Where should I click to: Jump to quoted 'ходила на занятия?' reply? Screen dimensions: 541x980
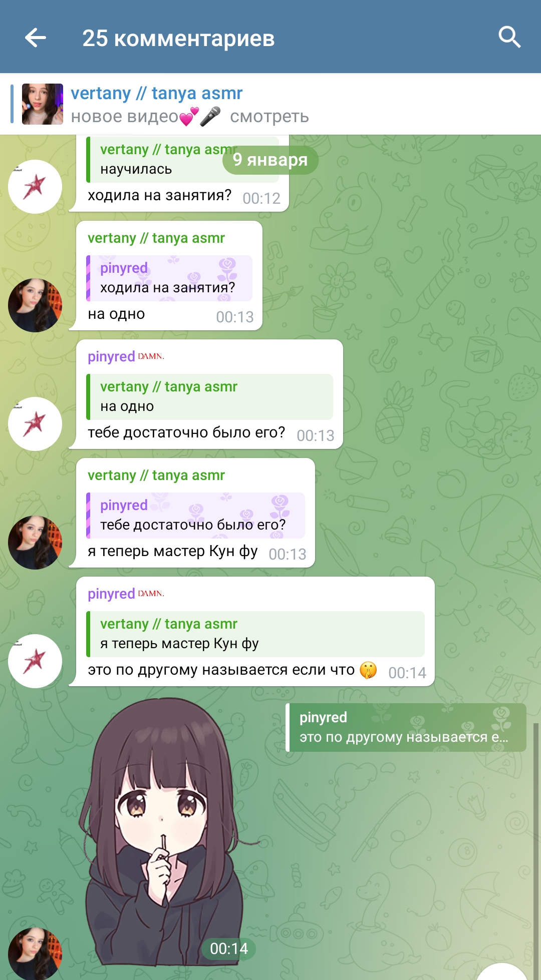(169, 278)
